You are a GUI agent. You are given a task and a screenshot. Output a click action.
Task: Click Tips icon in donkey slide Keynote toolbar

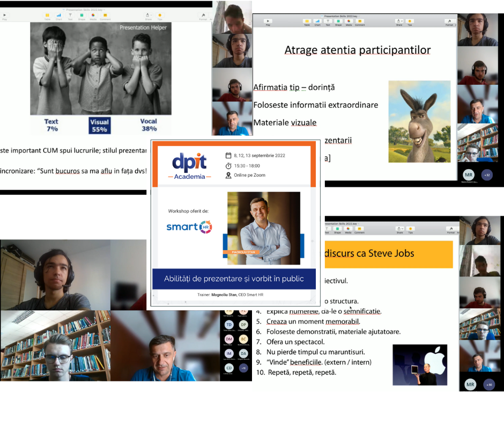pyautogui.click(x=410, y=21)
